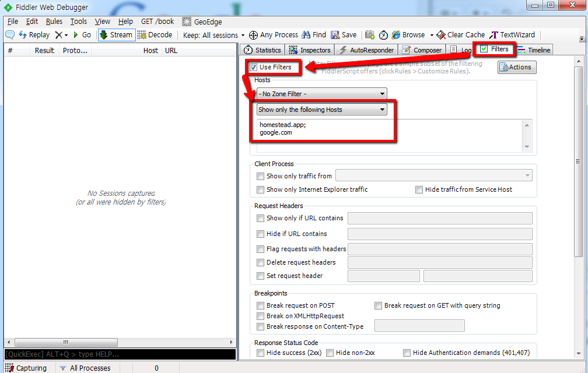The image size is (588, 373).
Task: Clear the browser cache
Action: pos(460,35)
